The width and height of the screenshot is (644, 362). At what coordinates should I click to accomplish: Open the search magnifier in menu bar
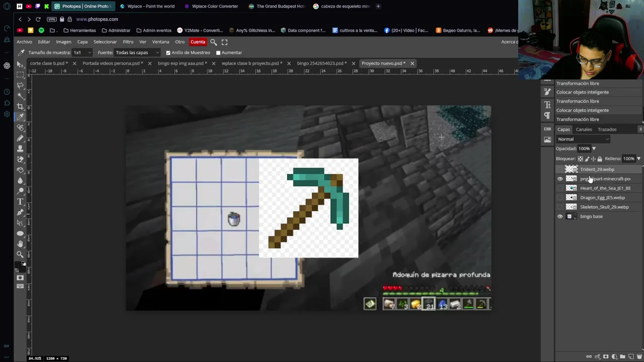[214, 42]
